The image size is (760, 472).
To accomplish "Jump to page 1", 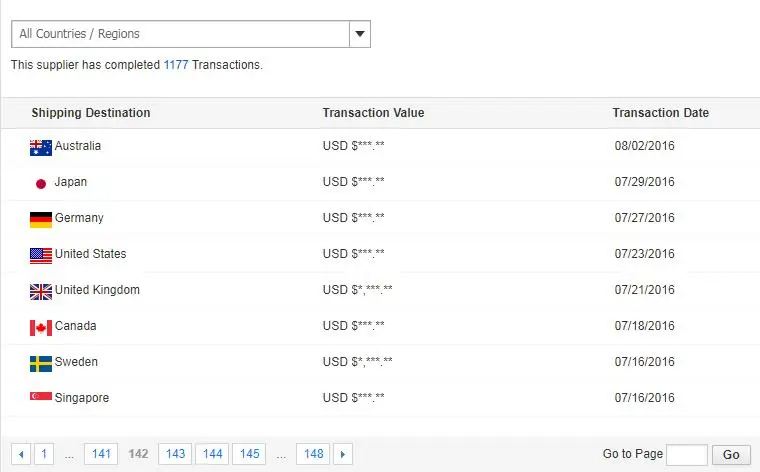I will click(44, 454).
